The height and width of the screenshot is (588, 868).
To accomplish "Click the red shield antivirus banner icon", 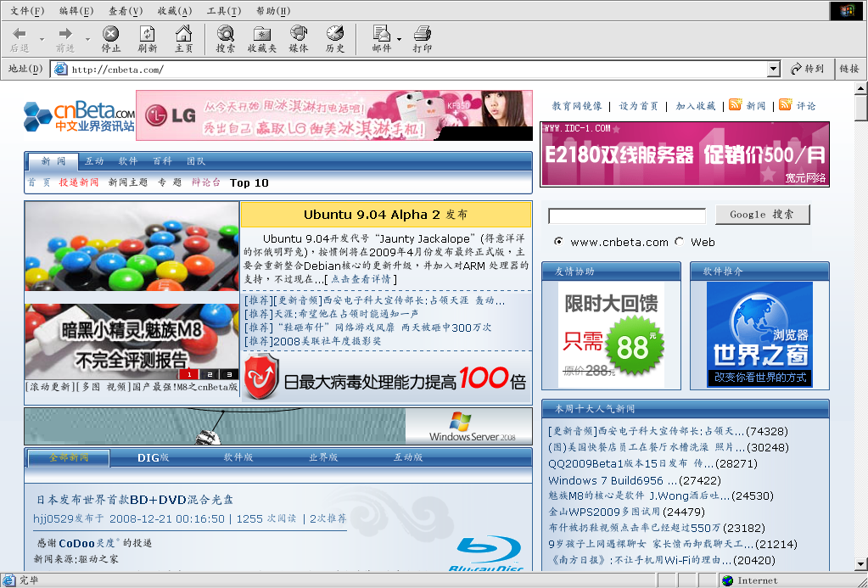I will click(260, 377).
